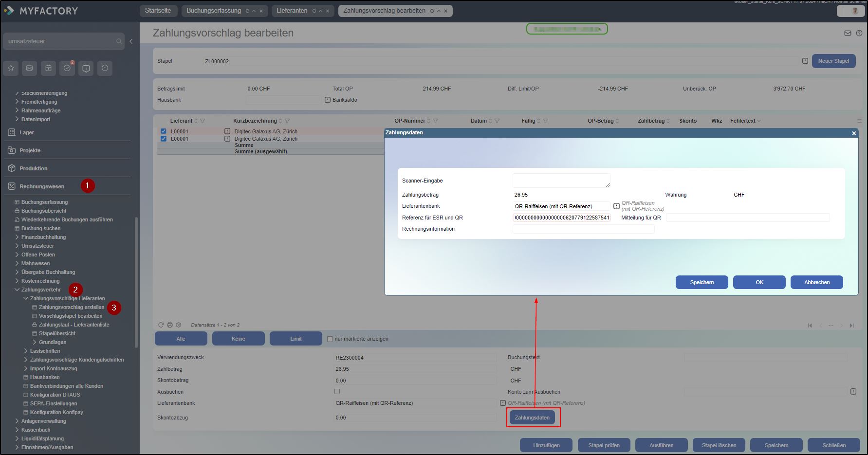
Task: Open the mail envelope icon in sidebar
Action: click(x=30, y=69)
